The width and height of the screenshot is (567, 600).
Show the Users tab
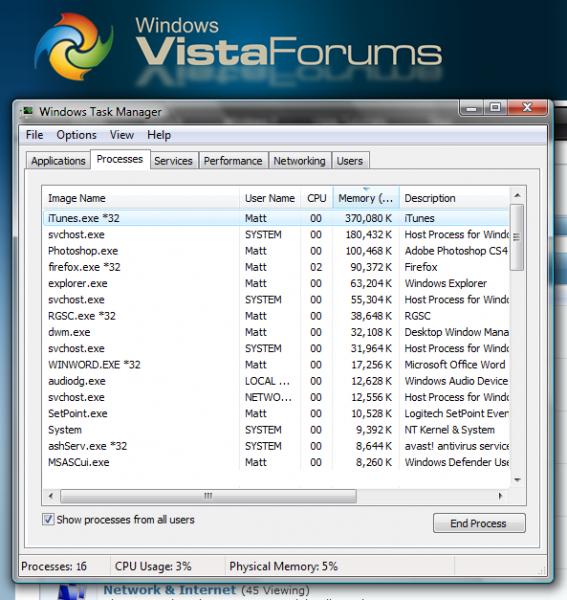tap(350, 161)
